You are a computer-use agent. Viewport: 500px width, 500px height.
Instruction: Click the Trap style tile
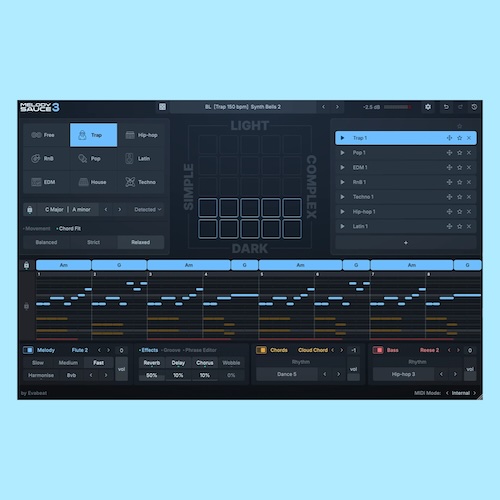coord(93,135)
